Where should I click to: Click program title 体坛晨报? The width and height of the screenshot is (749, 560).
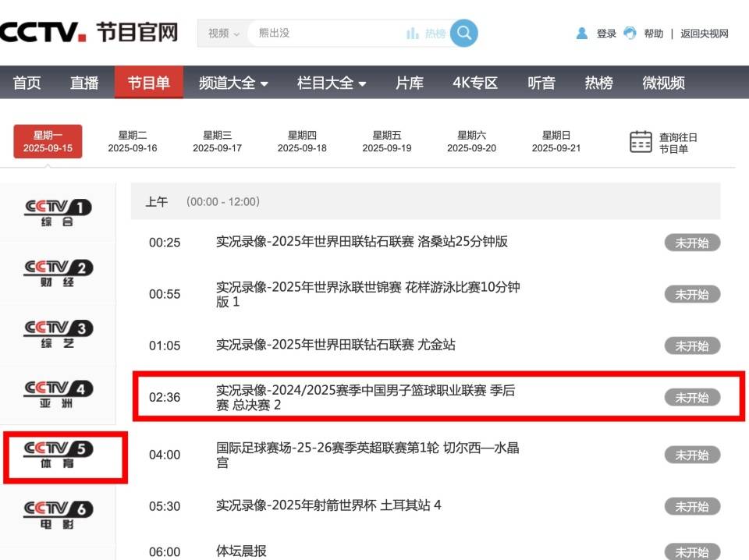[x=241, y=551]
